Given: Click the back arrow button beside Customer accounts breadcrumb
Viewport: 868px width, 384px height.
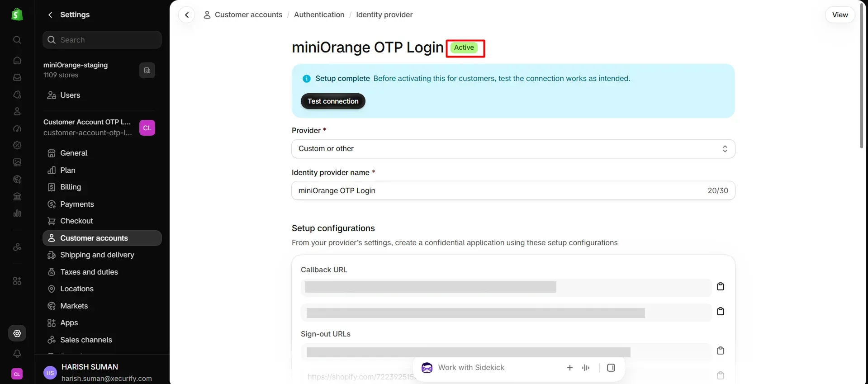Looking at the screenshot, I should [187, 15].
